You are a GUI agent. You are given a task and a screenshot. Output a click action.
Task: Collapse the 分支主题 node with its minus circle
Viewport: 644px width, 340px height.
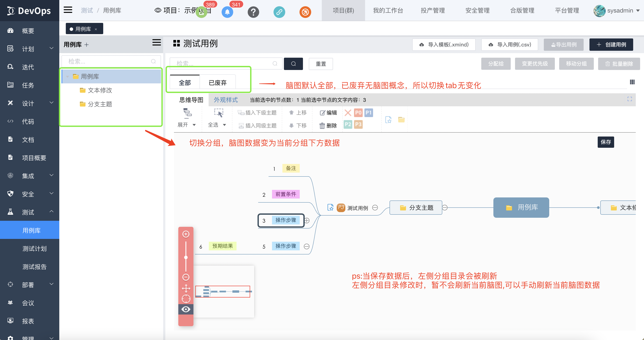coord(445,207)
